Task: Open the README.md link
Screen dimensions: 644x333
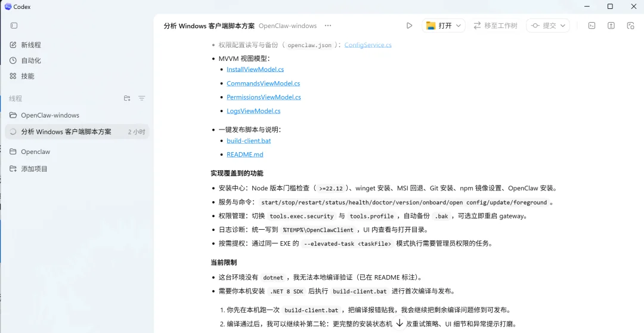Action: [245, 155]
